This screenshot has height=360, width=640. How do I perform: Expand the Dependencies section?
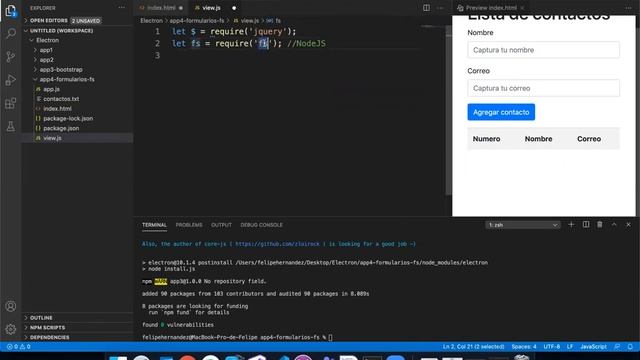[x=78, y=337]
